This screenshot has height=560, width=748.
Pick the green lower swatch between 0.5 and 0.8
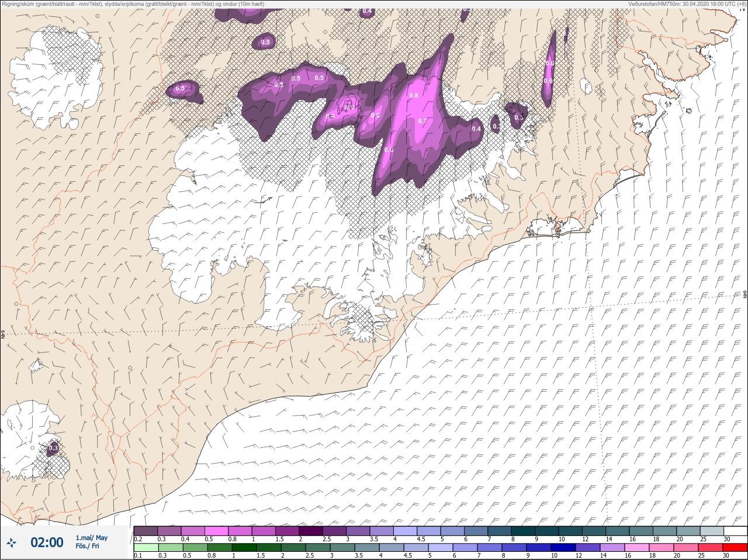coord(195,548)
